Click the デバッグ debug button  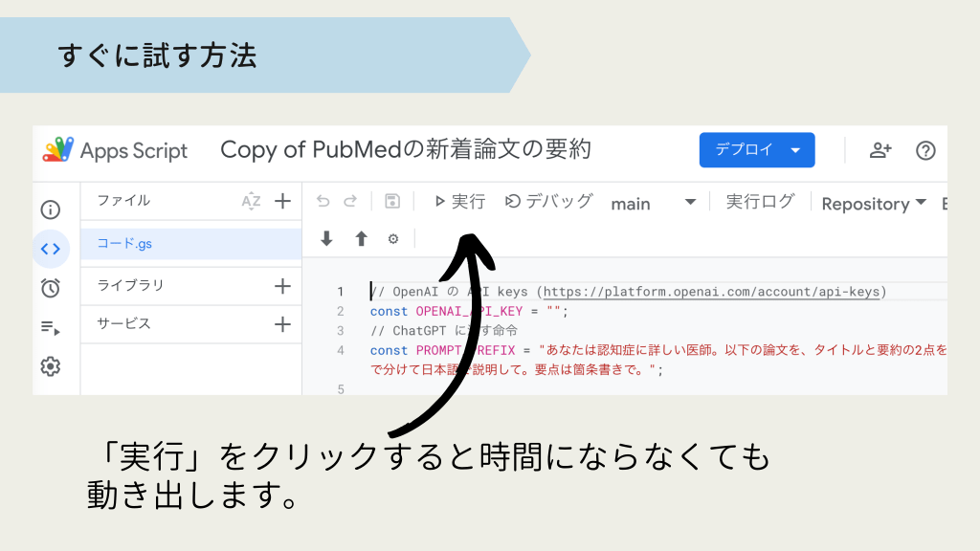coord(549,201)
